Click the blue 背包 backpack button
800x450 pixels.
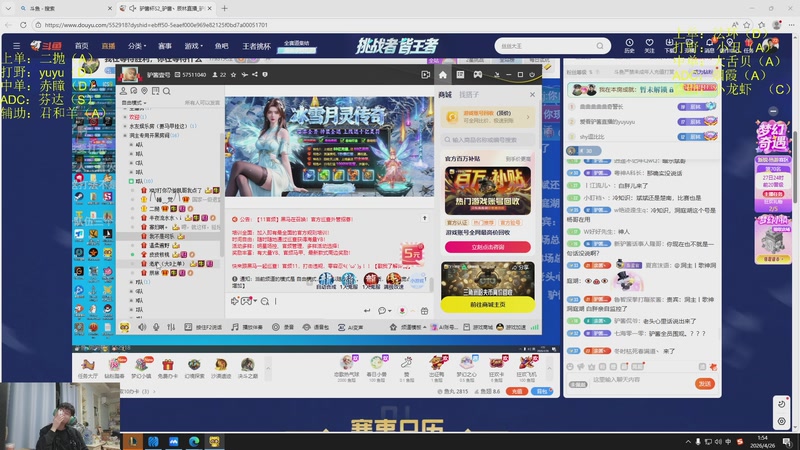tap(542, 391)
